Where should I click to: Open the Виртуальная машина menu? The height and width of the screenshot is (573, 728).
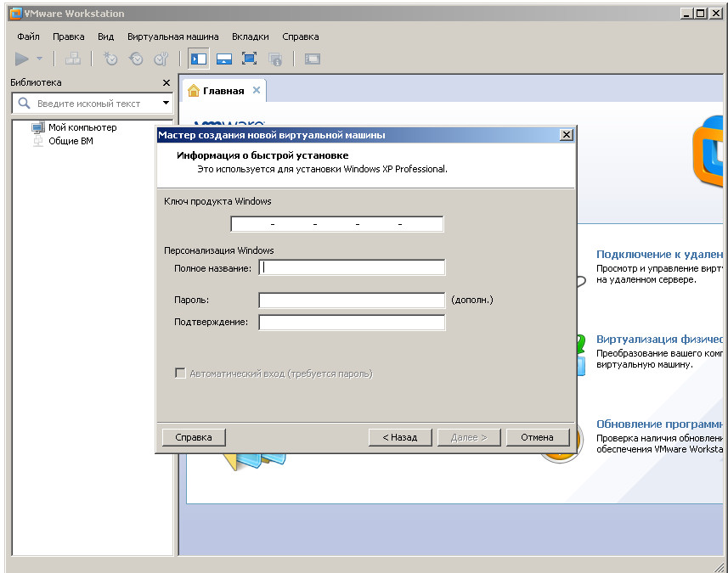click(173, 37)
